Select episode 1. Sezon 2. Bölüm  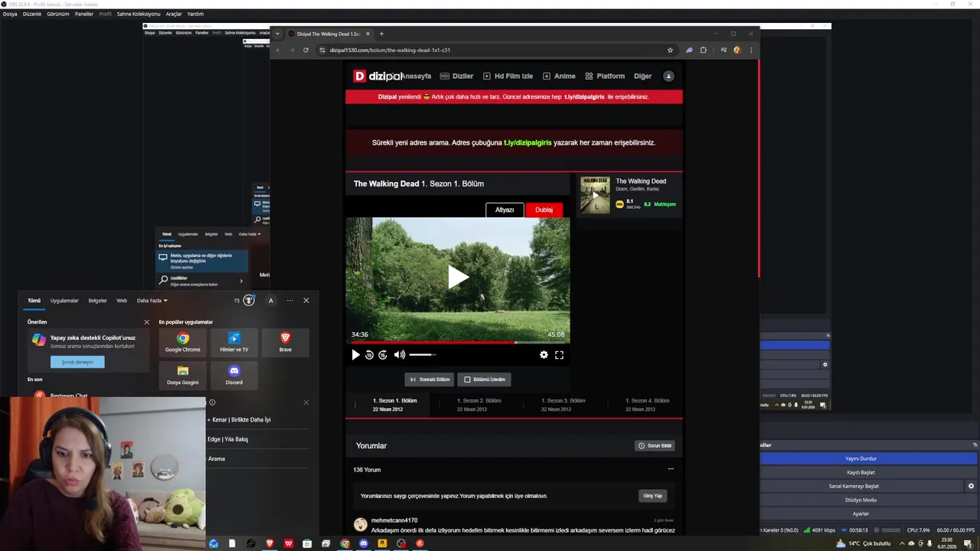tap(479, 405)
